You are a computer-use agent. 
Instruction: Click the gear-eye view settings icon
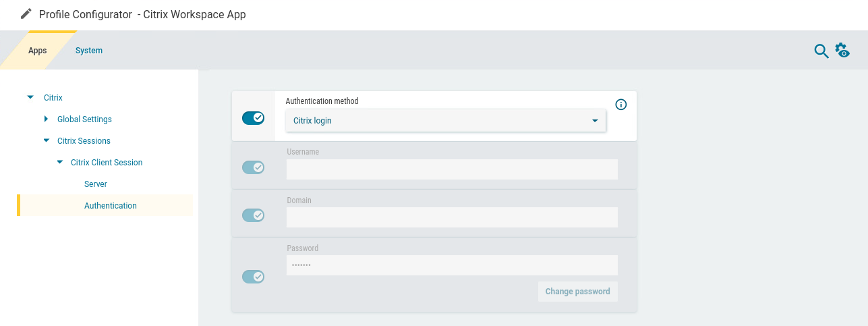[x=842, y=51]
